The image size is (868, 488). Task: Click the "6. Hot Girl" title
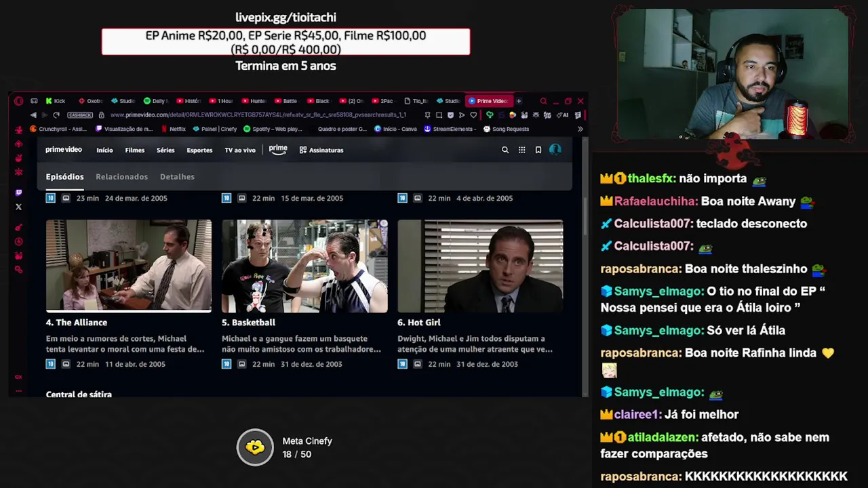pyautogui.click(x=419, y=323)
